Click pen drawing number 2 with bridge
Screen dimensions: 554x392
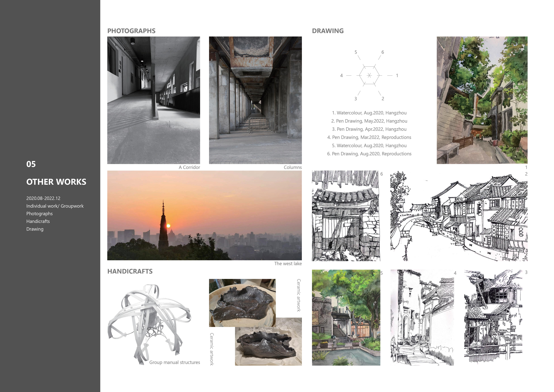tap(459, 216)
